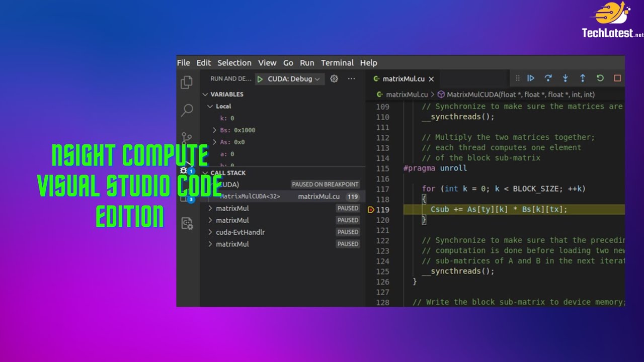Click __syncthreads(); on line 125
Image resolution: width=644 pixels, height=362 pixels.
coord(458,271)
